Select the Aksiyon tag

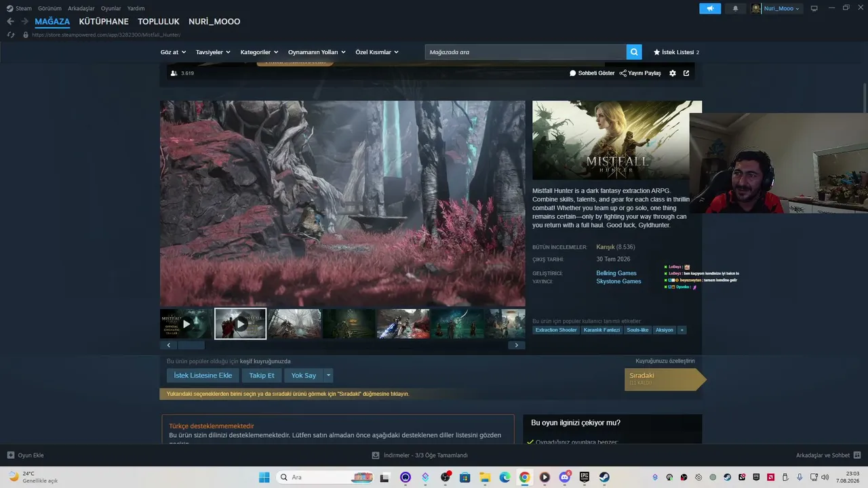[x=665, y=330]
